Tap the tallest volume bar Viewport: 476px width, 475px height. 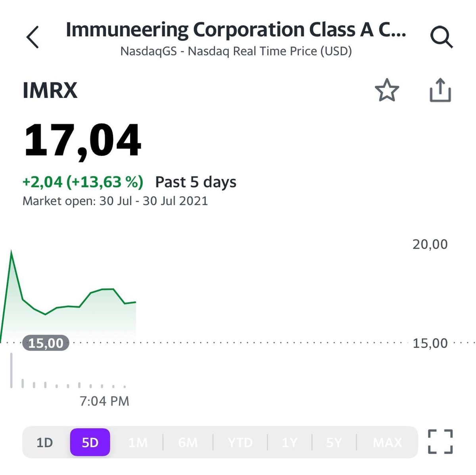(11, 370)
